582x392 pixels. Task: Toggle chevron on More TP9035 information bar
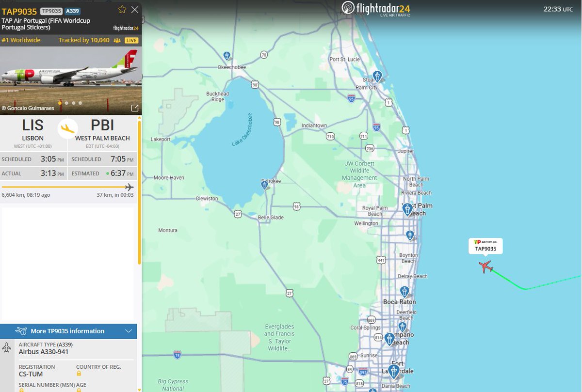[129, 331]
